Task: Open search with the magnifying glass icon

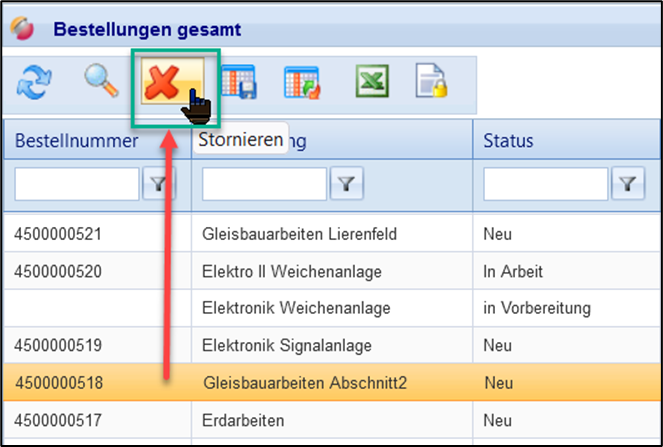Action: 101,82
